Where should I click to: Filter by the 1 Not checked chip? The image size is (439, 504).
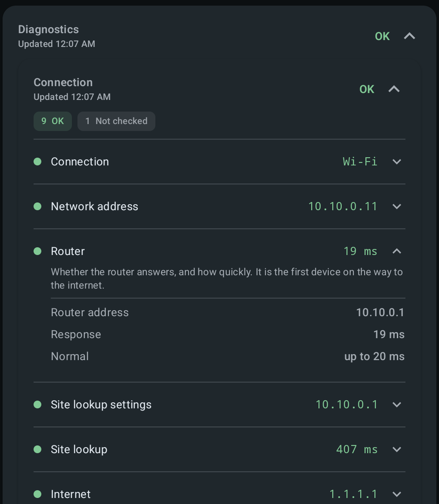point(116,121)
